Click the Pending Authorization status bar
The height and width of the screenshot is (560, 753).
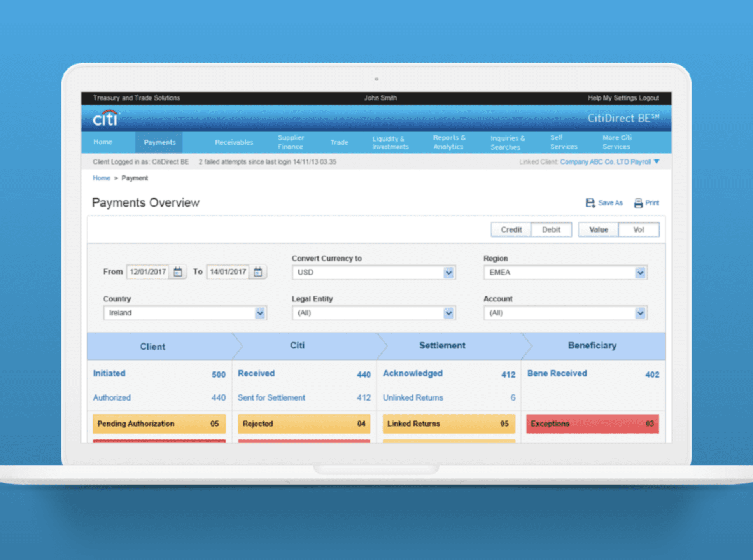[x=159, y=423]
